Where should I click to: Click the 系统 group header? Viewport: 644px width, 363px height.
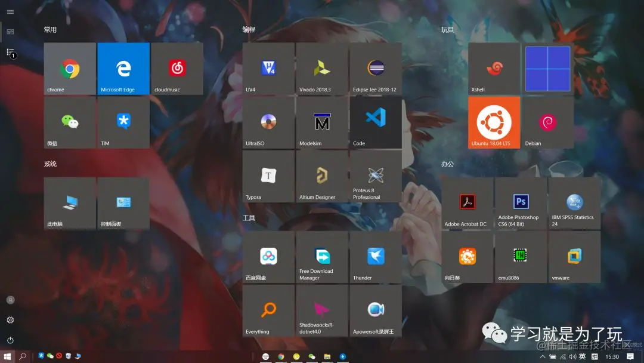click(x=50, y=164)
